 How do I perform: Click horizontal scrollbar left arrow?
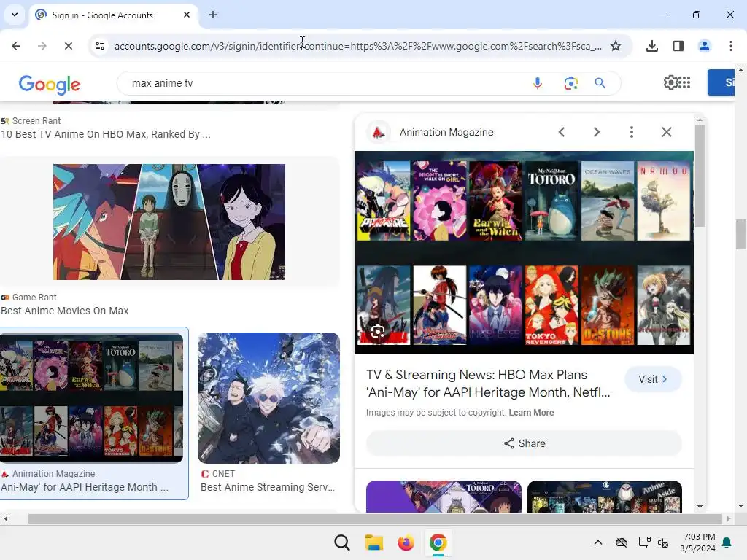coord(6,518)
